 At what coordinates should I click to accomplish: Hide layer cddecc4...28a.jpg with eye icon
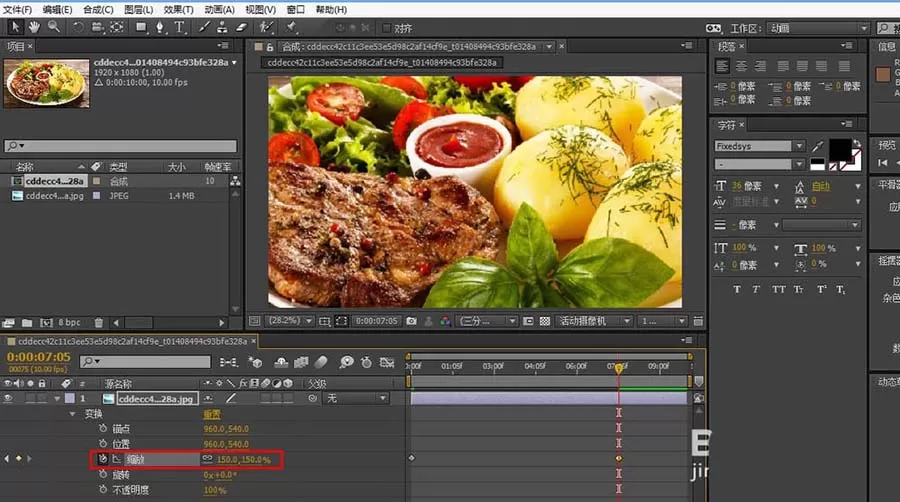pos(7,398)
